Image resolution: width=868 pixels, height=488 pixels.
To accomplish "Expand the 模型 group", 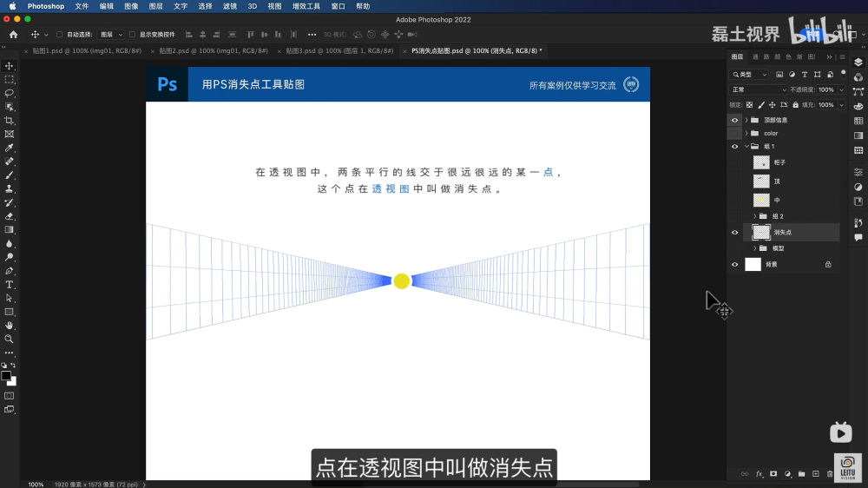I will click(754, 248).
